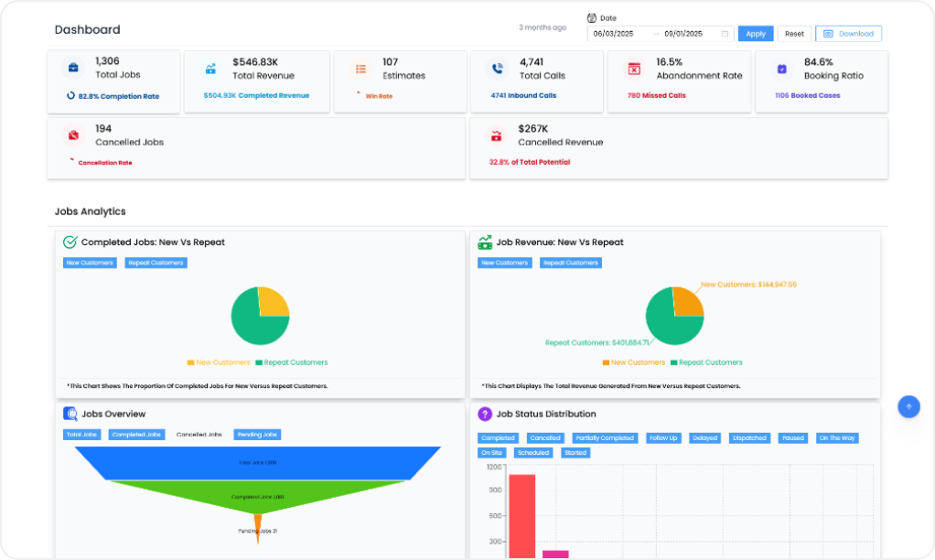Click the Job Status Distribution question icon

[483, 414]
